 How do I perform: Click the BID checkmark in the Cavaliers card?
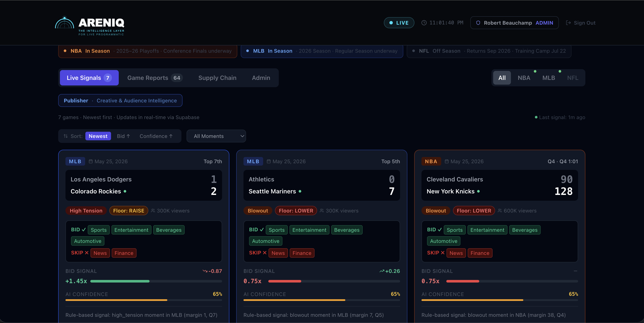coord(440,230)
